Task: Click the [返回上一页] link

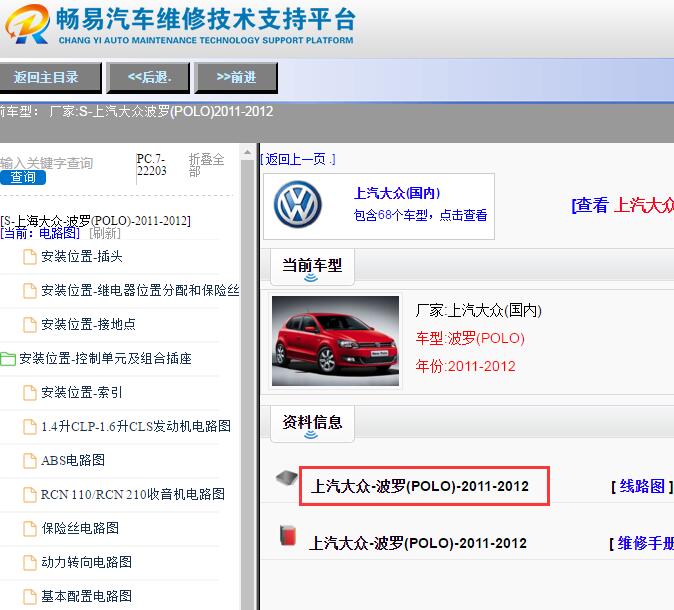Action: point(297,159)
